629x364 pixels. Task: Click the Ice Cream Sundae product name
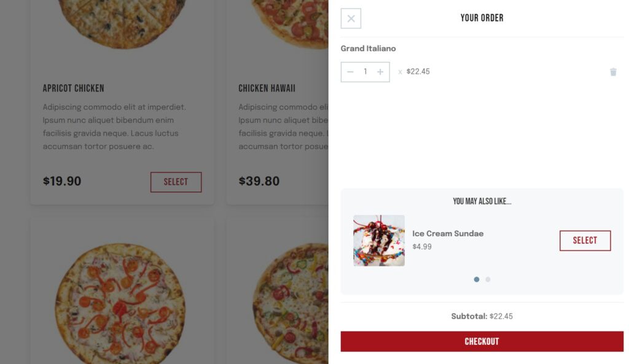[448, 233]
